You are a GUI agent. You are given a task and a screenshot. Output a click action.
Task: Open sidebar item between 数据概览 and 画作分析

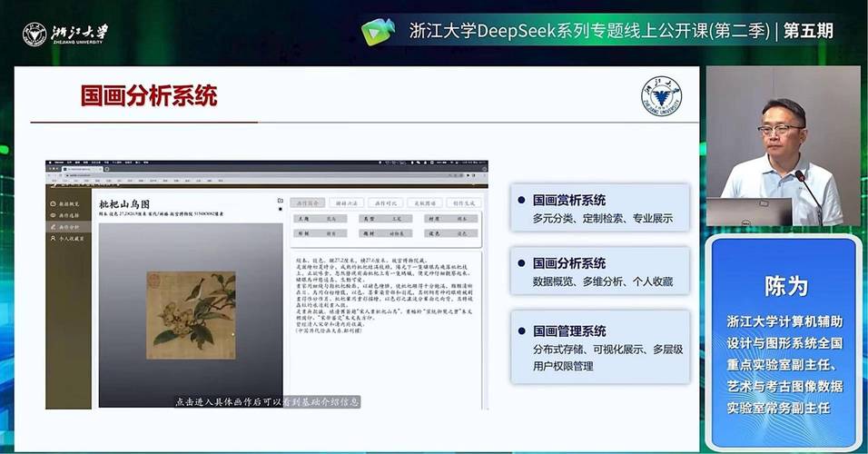pos(65,215)
